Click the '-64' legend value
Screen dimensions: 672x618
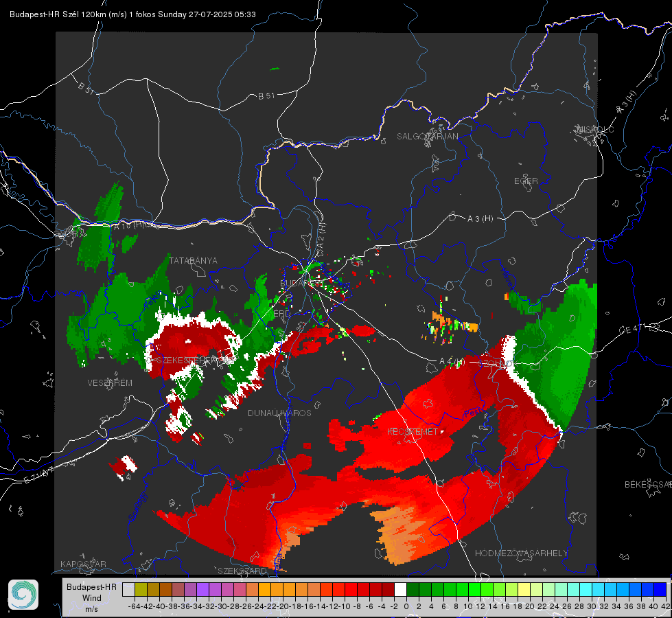point(135,606)
